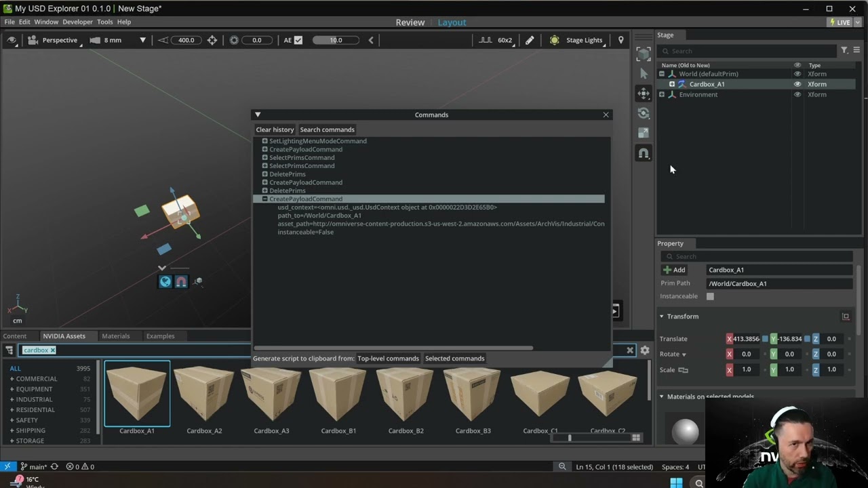Clear the asset search with X

pos(630,350)
